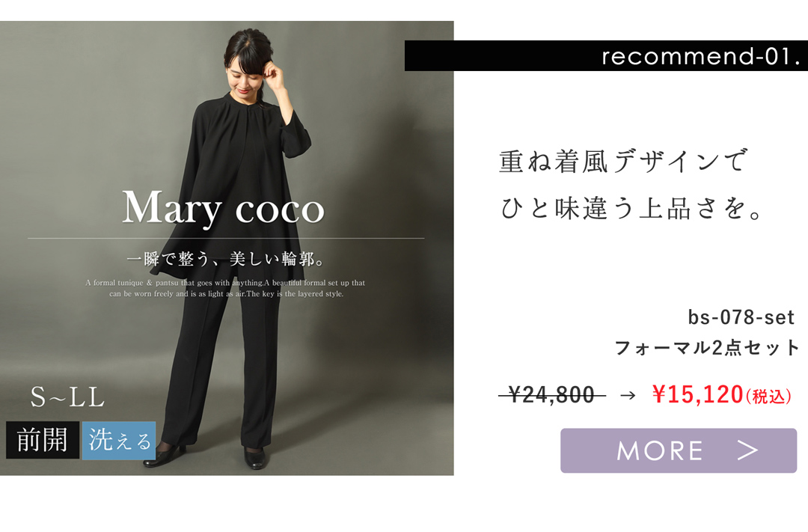The width and height of the screenshot is (808, 532).
Task: Click the red ¥15,120 sale price
Action: 697,394
